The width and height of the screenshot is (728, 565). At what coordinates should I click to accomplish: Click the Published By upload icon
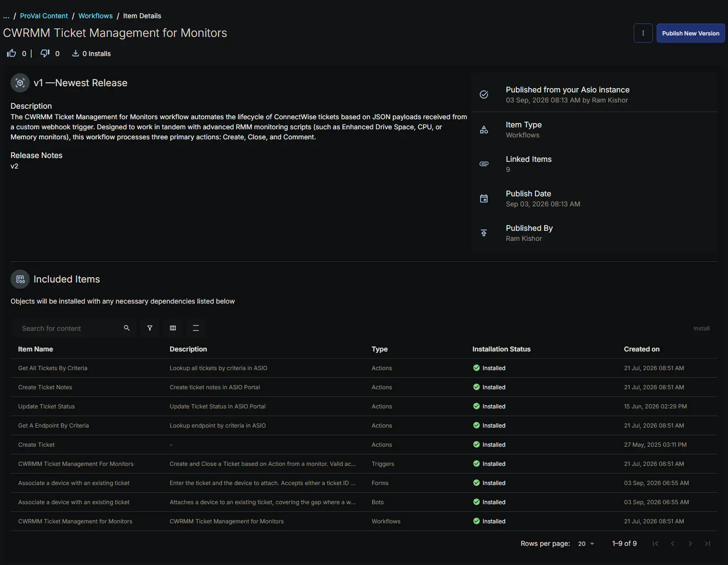tap(484, 233)
